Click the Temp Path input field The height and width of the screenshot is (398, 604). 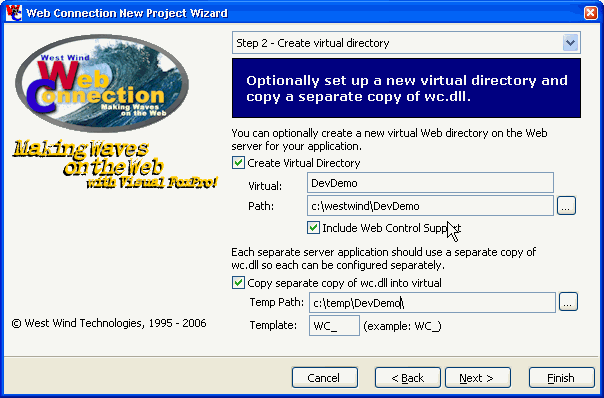432,302
